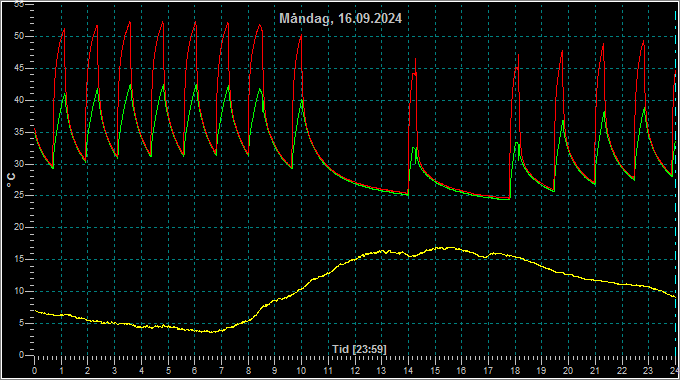Click hour 0 on the time axis
The height and width of the screenshot is (380, 680).
coord(34,371)
